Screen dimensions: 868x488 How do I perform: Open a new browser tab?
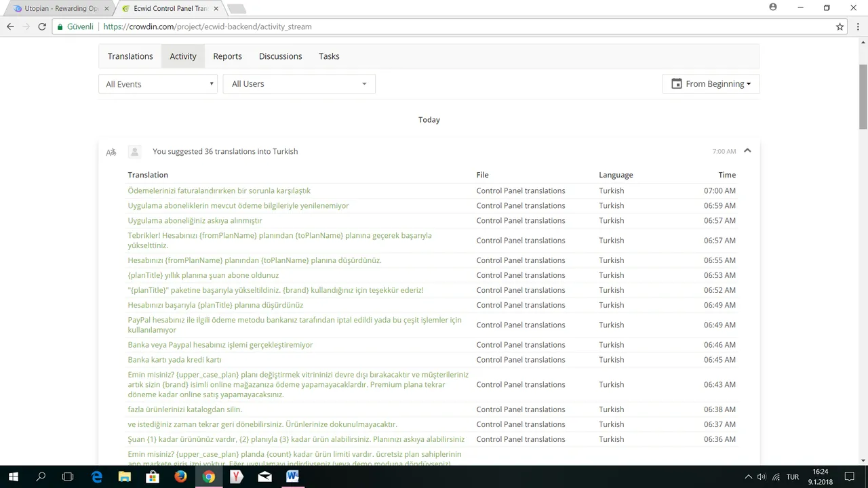click(x=237, y=9)
